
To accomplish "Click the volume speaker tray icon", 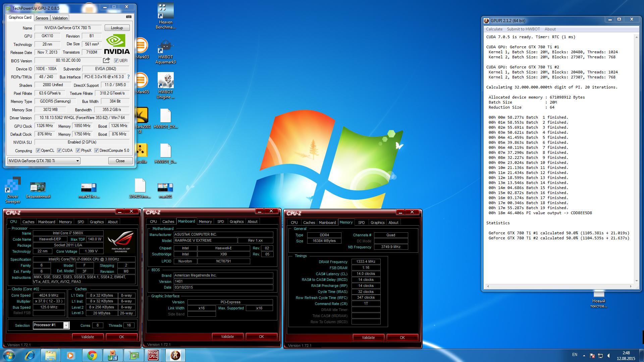I will pos(609,355).
